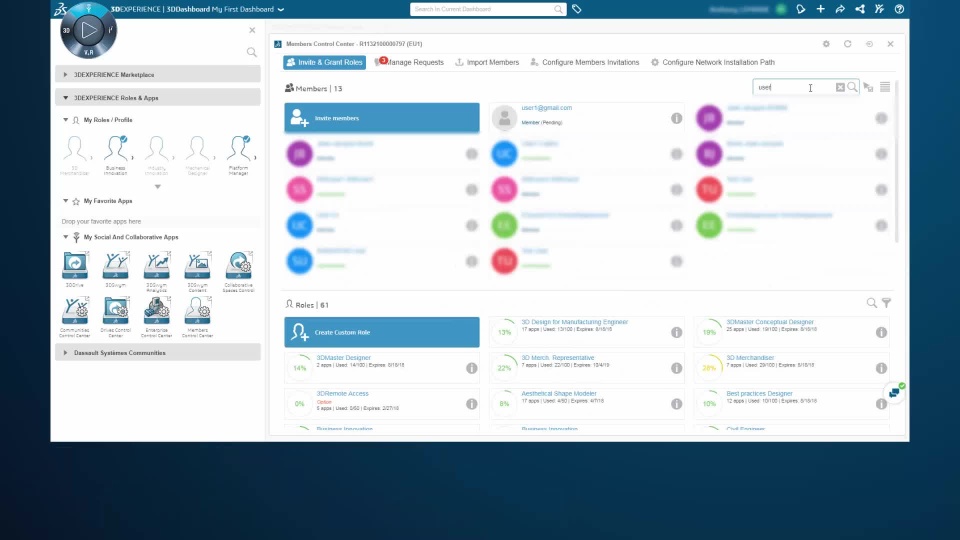960x540 pixels.
Task: Switch members to list view icon
Action: 885,88
